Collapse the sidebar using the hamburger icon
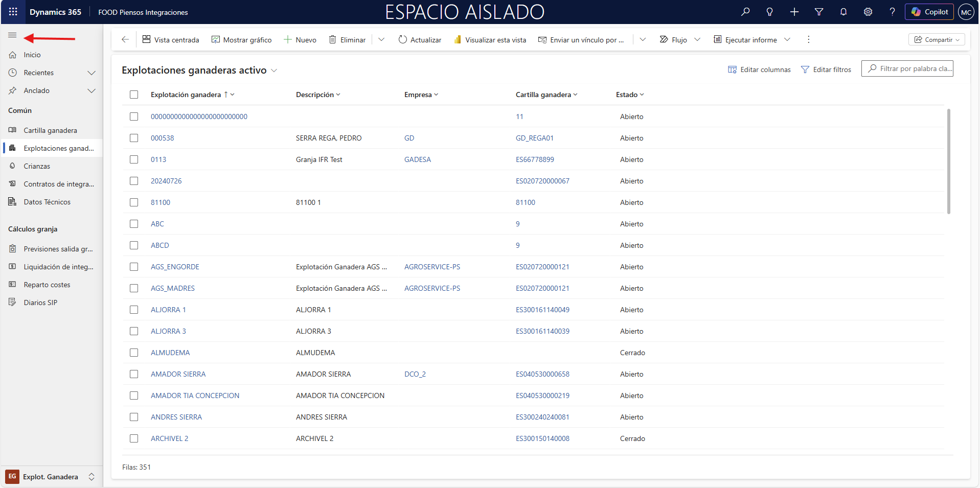This screenshot has height=488, width=980. [12, 35]
